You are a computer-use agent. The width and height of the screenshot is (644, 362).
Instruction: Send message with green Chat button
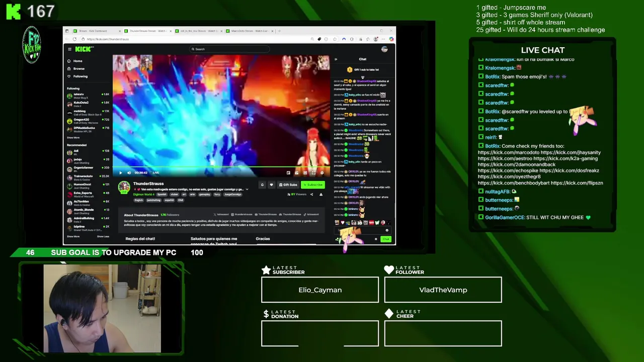pyautogui.click(x=386, y=239)
